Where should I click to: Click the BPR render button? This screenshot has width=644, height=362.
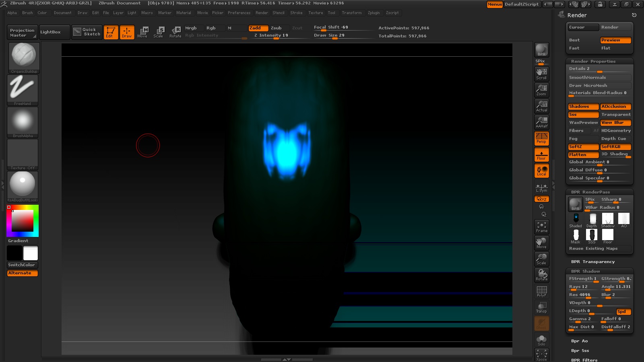541,50
